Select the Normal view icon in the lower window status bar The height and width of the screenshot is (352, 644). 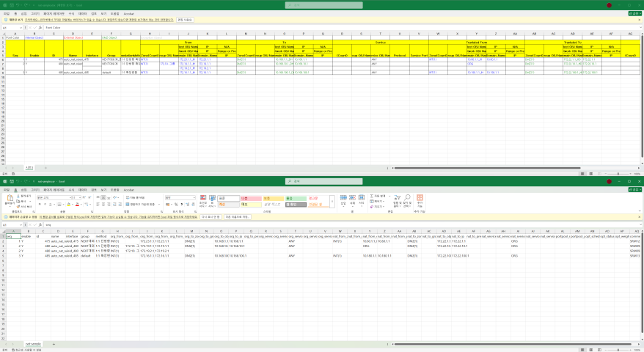(582, 350)
